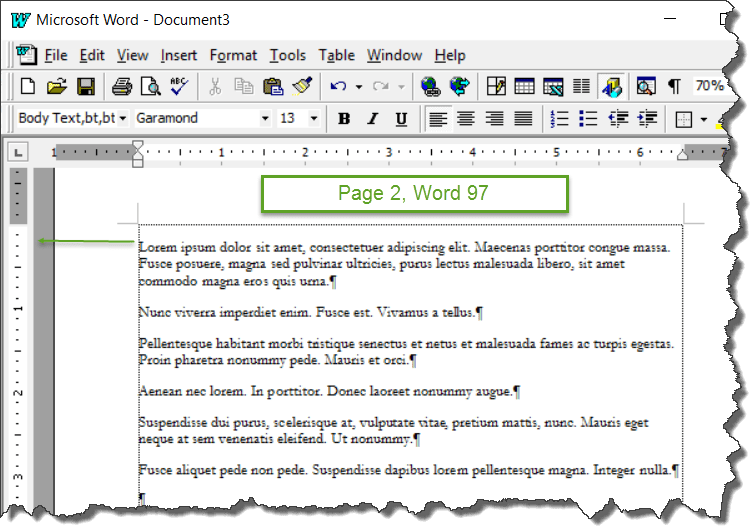This screenshot has height=528, width=751.
Task: Toggle italic formatting
Action: 373,118
